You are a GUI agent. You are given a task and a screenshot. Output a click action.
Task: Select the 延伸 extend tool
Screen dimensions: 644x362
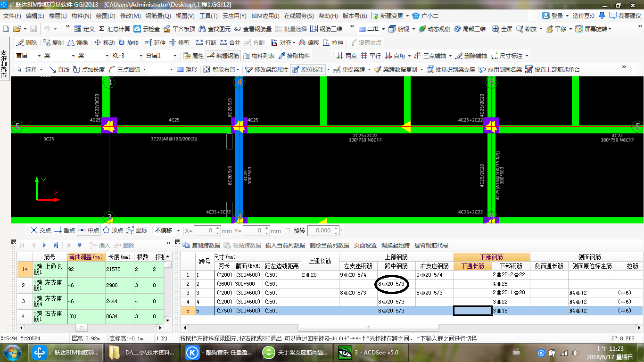155,42
